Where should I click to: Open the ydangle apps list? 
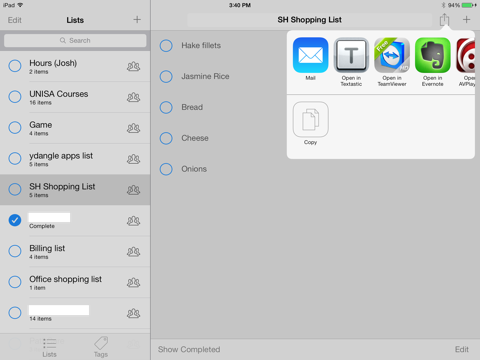coord(75,159)
